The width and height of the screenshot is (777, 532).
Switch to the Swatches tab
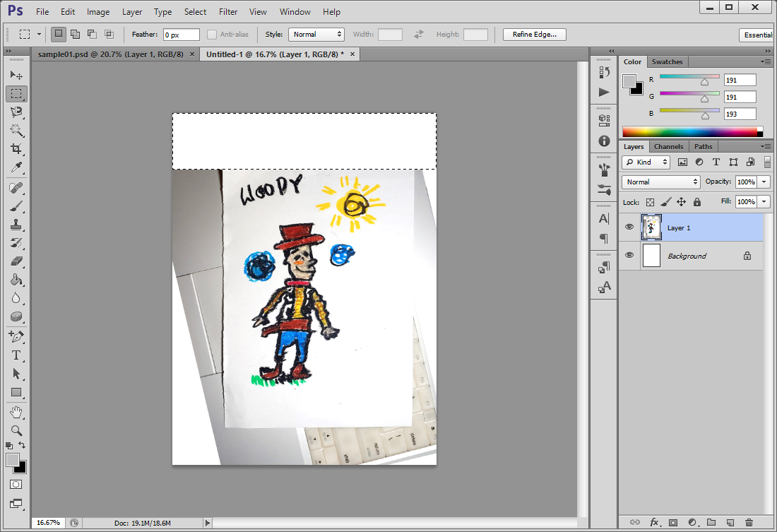click(x=667, y=61)
